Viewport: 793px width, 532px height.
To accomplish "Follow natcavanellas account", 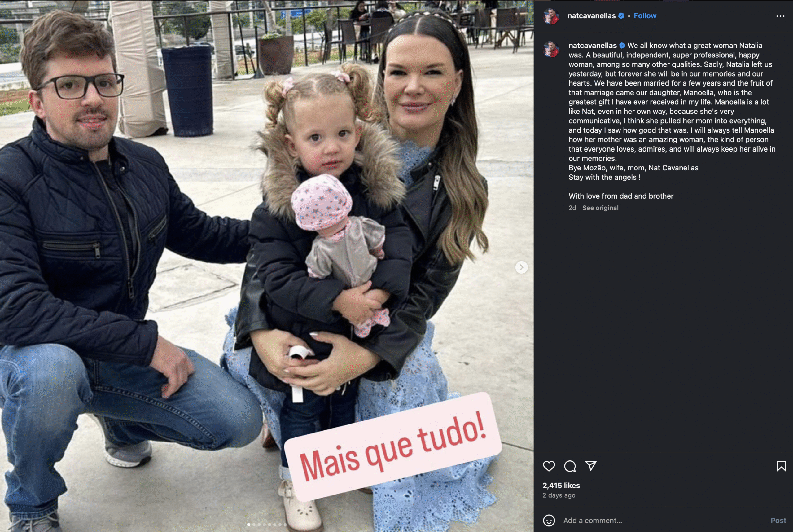I will [x=645, y=15].
